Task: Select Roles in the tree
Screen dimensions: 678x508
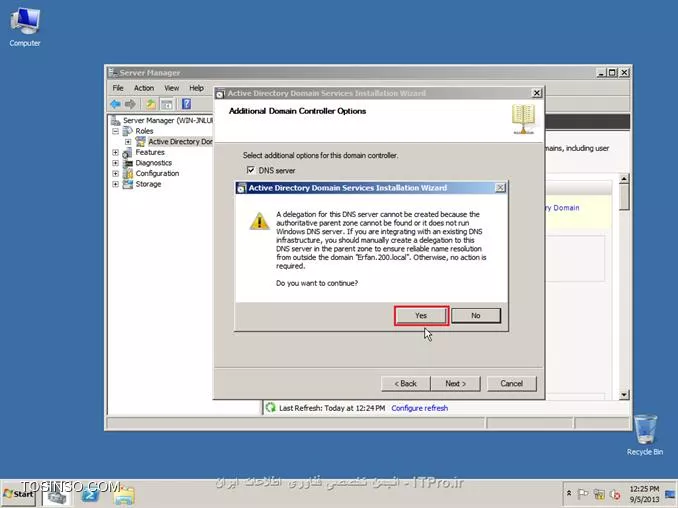Action: click(x=144, y=131)
